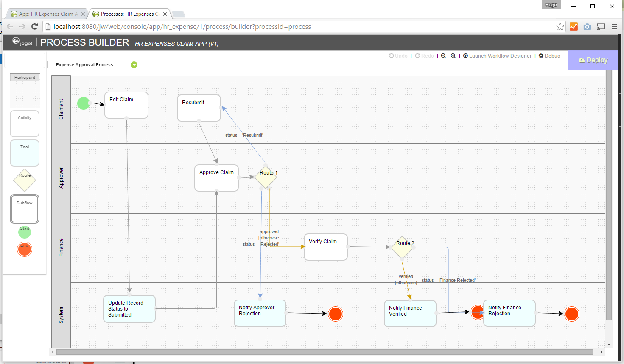Select the red End event in the palette
624x364 pixels.
point(25,249)
